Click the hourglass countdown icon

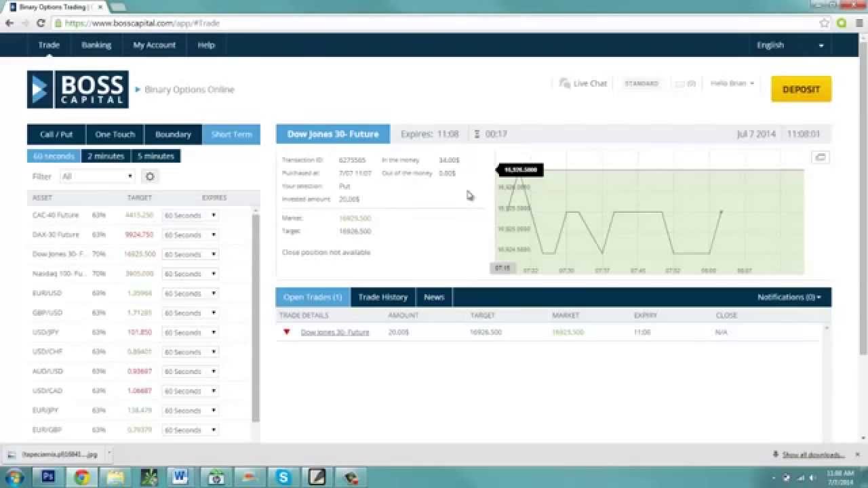(x=477, y=134)
